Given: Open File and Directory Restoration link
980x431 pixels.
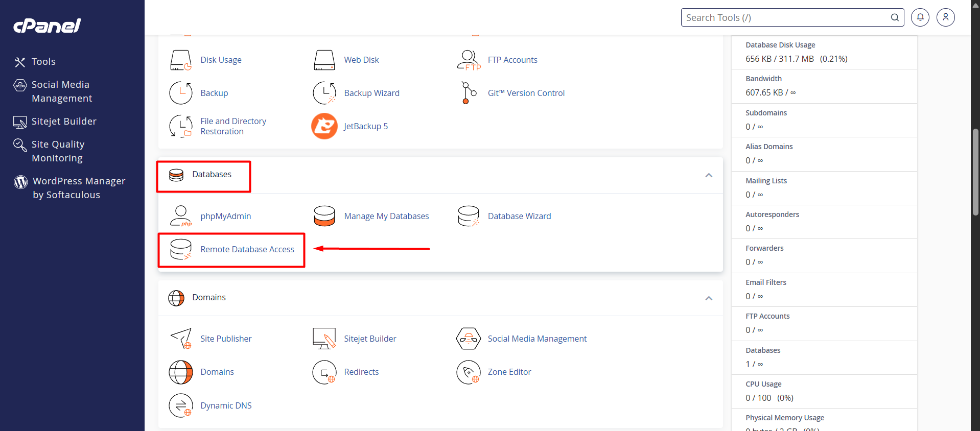Looking at the screenshot, I should [233, 126].
